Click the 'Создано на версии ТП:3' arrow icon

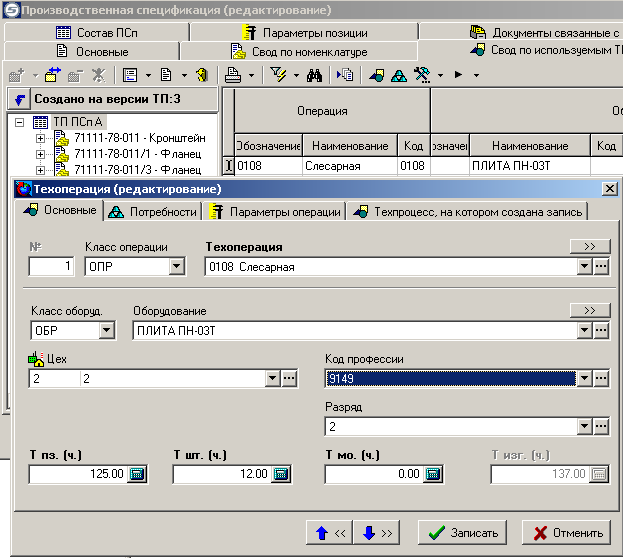(x=18, y=100)
